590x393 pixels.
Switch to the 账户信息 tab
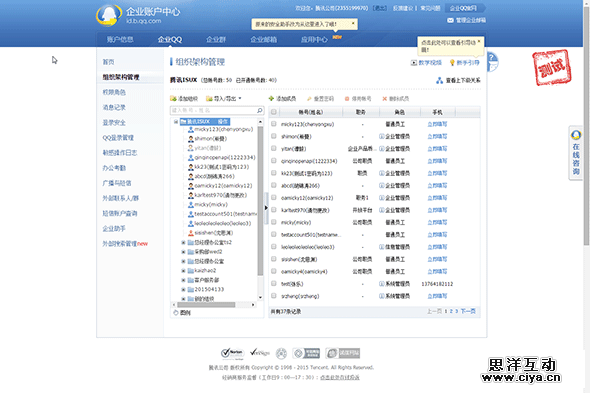click(120, 39)
